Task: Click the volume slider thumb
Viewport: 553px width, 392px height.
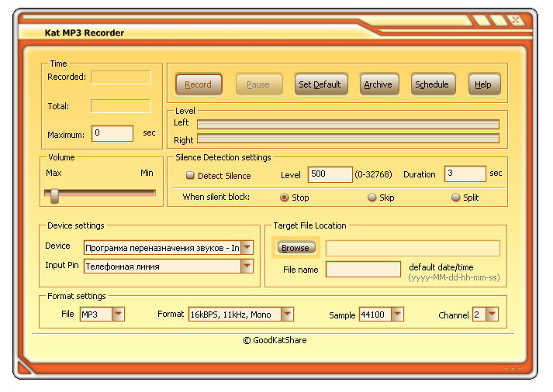Action: [x=54, y=196]
